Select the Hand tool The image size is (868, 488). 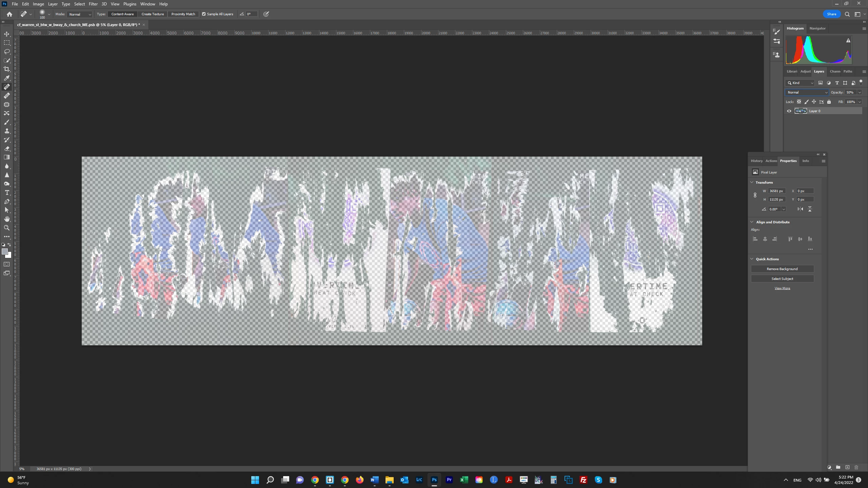(x=7, y=219)
